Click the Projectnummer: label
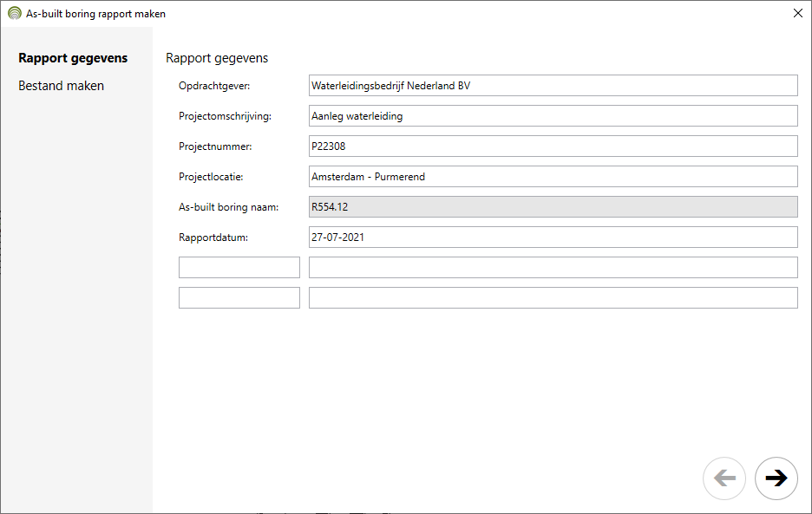 tap(215, 146)
